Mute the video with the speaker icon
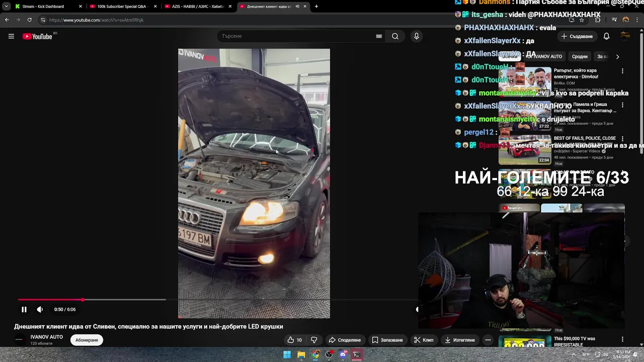 (x=40, y=310)
